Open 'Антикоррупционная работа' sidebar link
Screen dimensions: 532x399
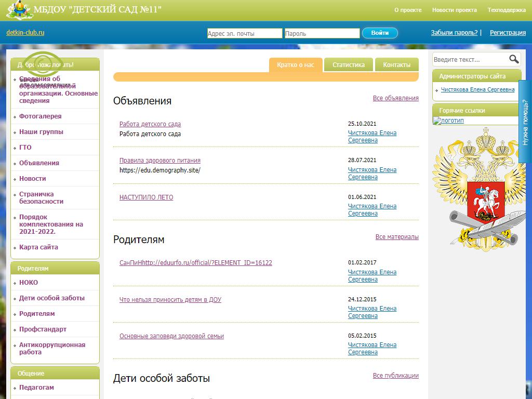[52, 349]
